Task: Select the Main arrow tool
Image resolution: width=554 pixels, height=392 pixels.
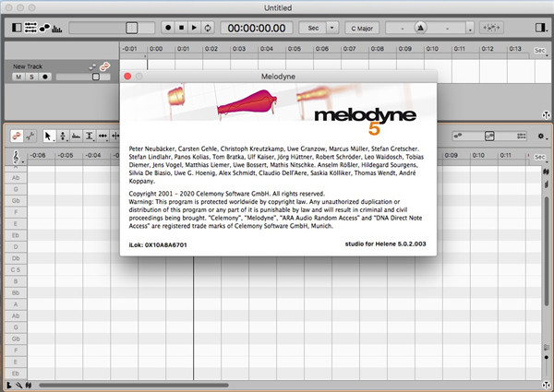Action: (48, 136)
